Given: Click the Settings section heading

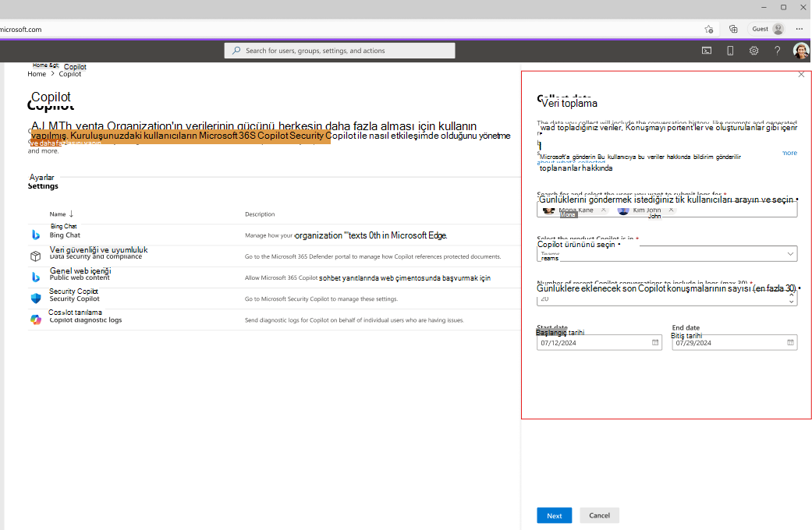Looking at the screenshot, I should click(43, 185).
